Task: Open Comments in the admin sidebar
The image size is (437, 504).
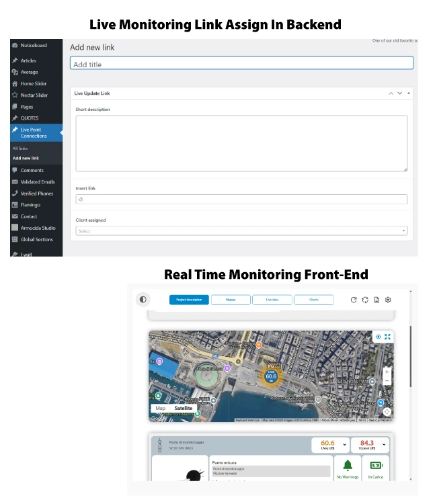Action: coord(32,171)
